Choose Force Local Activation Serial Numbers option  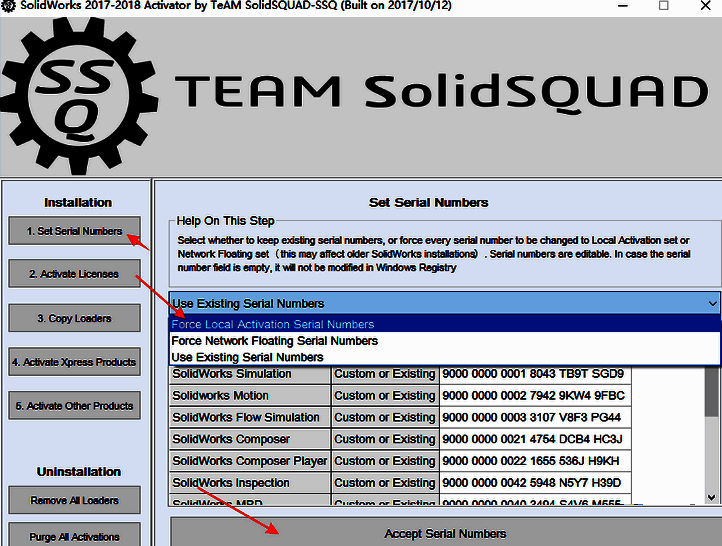(273, 324)
